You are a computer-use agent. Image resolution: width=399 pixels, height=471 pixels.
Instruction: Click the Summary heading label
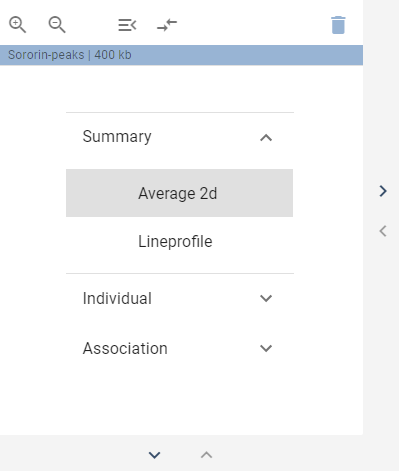click(x=117, y=137)
